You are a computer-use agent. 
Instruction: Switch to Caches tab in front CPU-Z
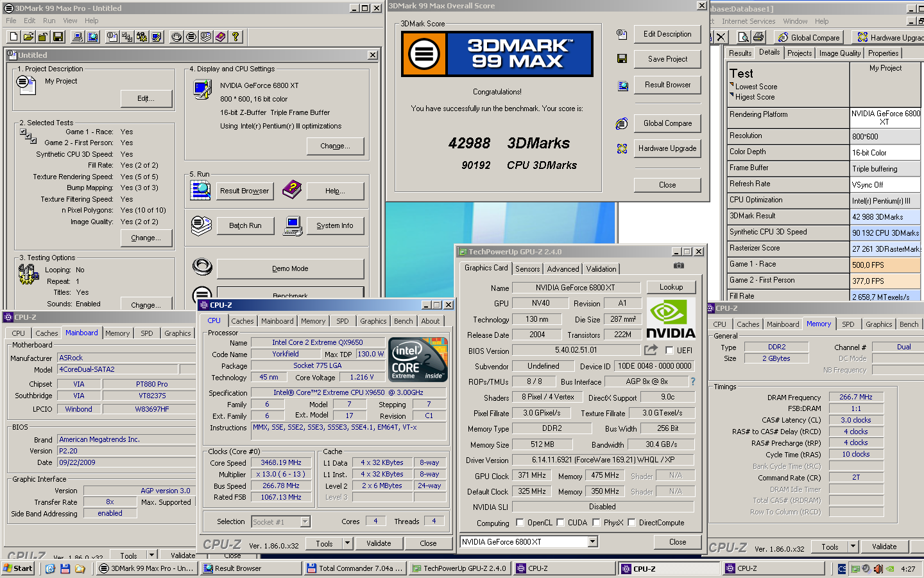pos(243,321)
